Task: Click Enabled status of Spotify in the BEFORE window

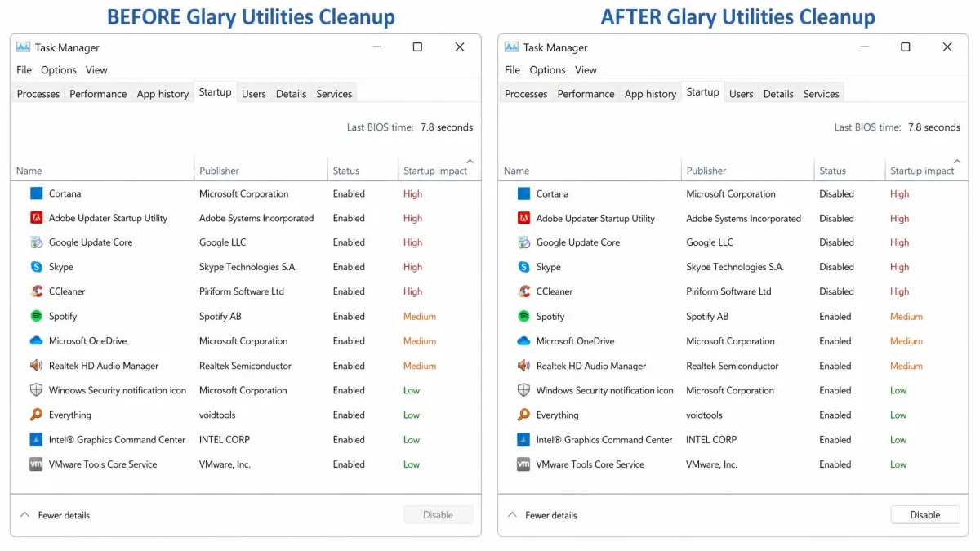Action: point(349,316)
